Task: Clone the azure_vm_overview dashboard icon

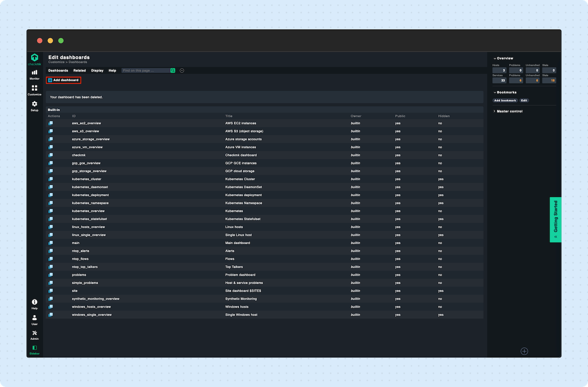Action: tap(51, 147)
